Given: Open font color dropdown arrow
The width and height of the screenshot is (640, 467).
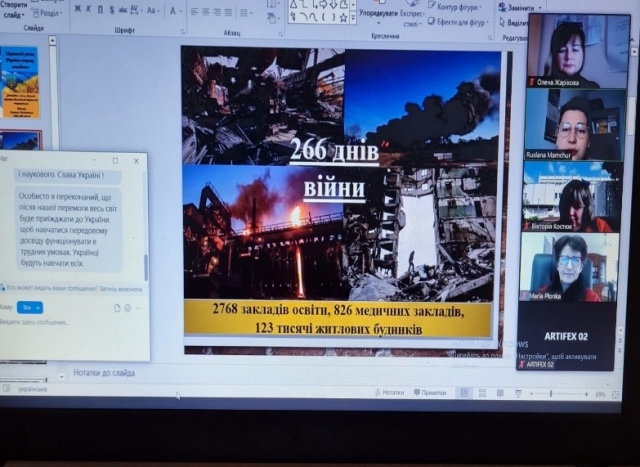Looking at the screenshot, I should click(x=181, y=11).
